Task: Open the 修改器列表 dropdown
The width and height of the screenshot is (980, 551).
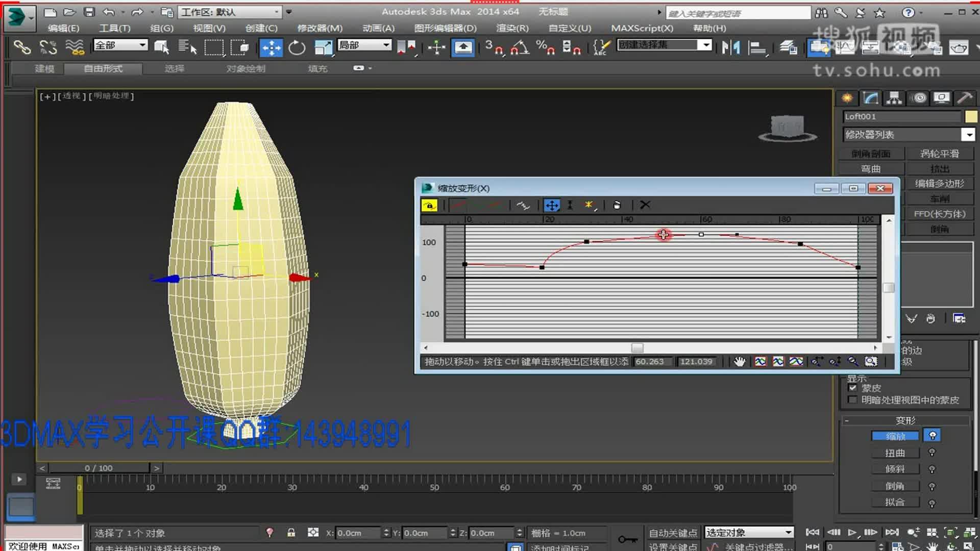Action: [968, 135]
